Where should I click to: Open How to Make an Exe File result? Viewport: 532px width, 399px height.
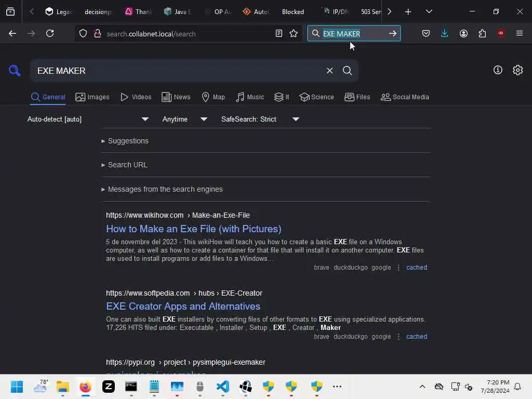(193, 229)
